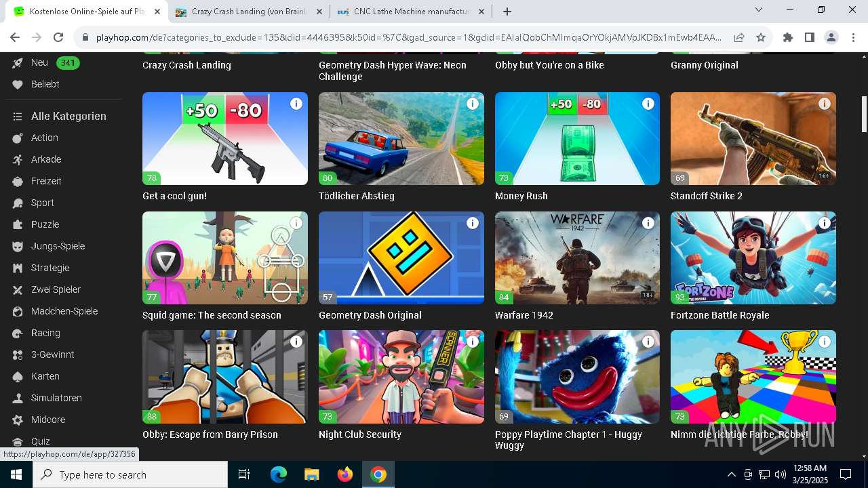
Task: Switch to the Crazy Crash Landing tab
Action: [x=249, y=12]
